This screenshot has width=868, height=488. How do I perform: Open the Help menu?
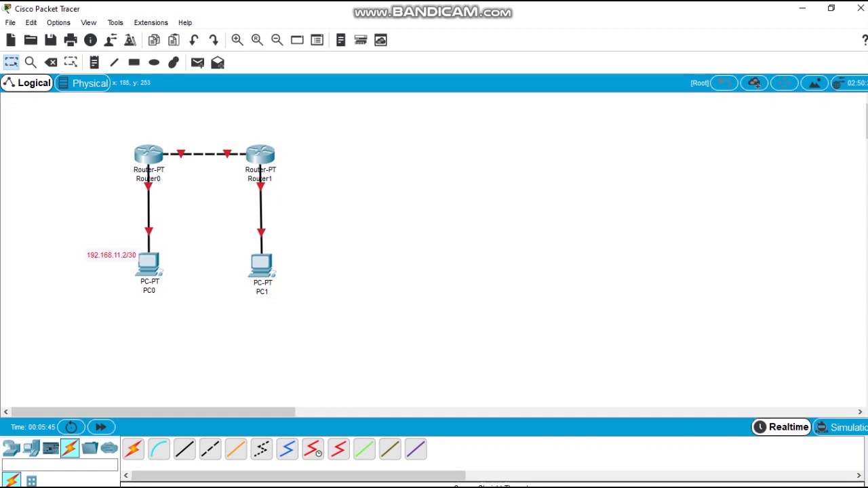coord(185,22)
